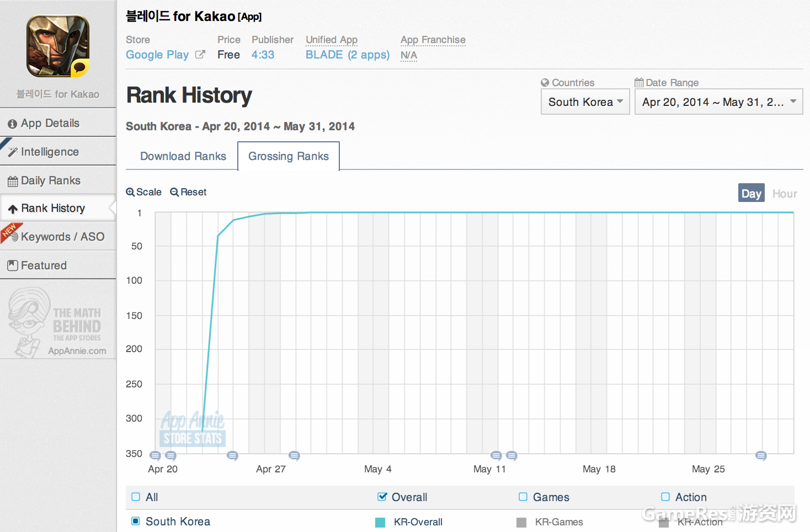Open Keywords / ASO in the sidebar
This screenshot has width=810, height=532.
[x=58, y=237]
